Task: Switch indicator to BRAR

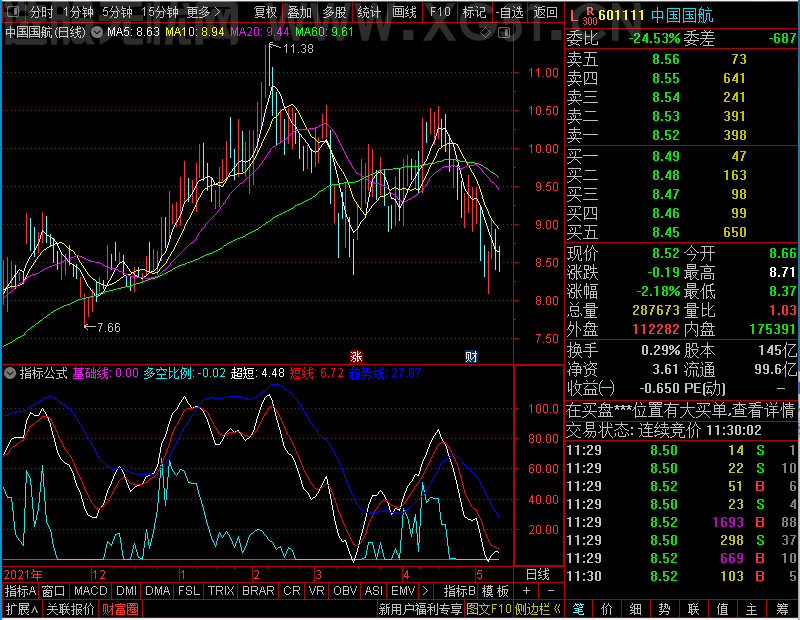Action: point(258,591)
